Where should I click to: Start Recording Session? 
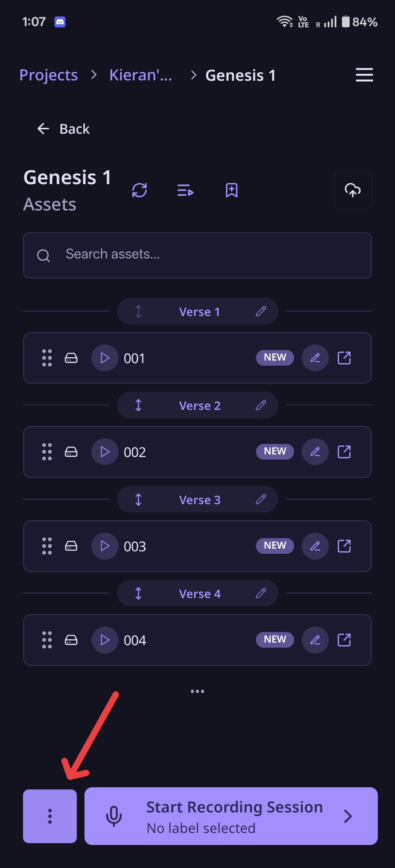click(231, 816)
